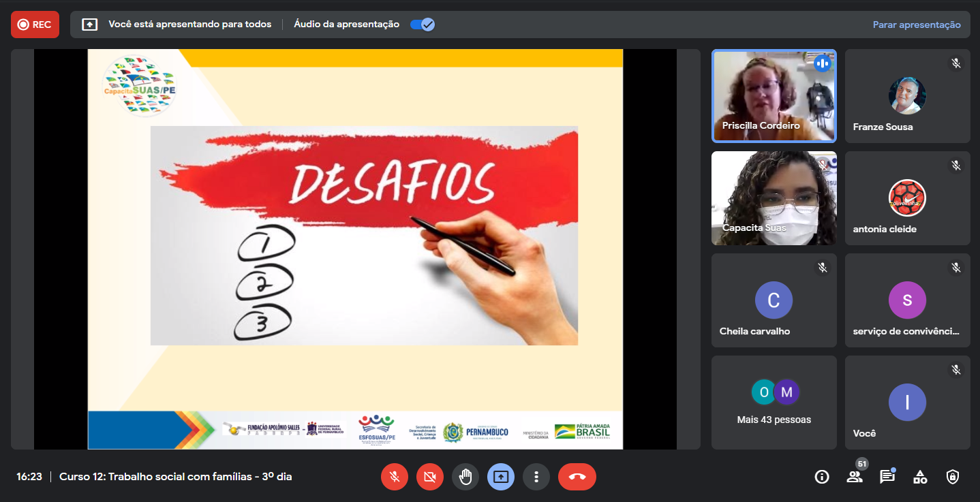This screenshot has width=980, height=502.
Task: Click the shared DESAFIOS presentation slide
Action: point(355,249)
